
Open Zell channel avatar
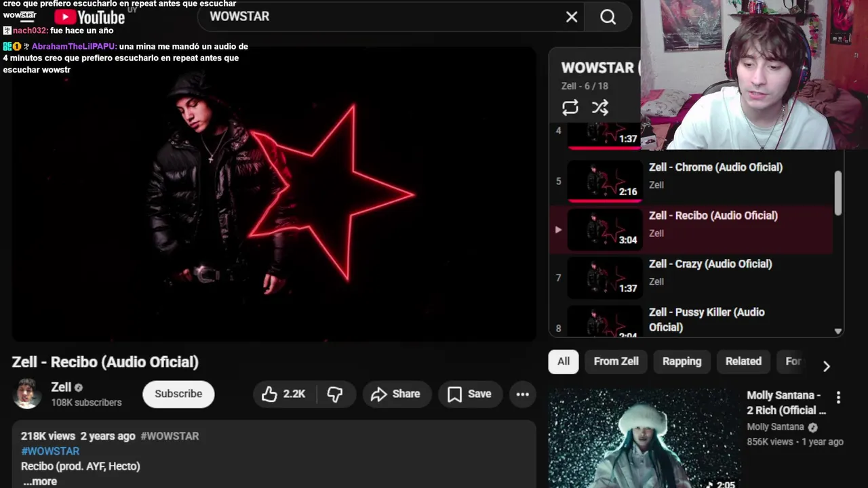27,394
